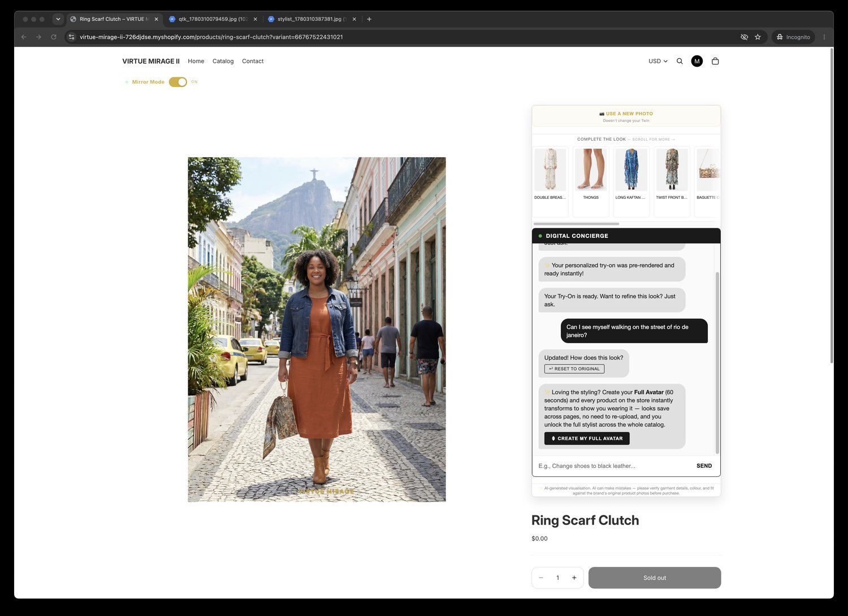Click the quantity value field
This screenshot has width=848, height=616.
tap(557, 578)
